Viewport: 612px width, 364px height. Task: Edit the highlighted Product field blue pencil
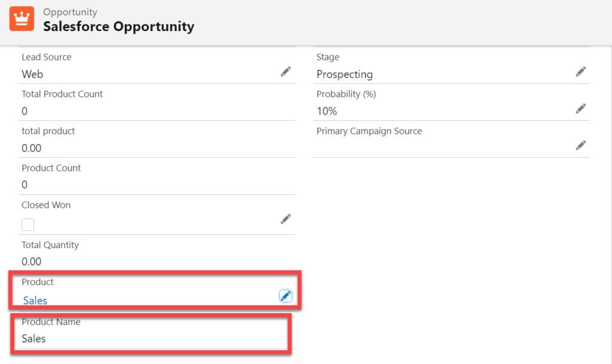click(x=286, y=296)
